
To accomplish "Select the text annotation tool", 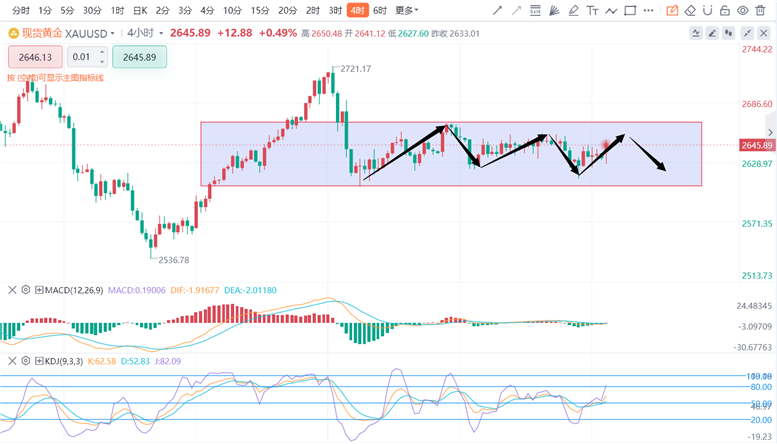I will 592,10.
